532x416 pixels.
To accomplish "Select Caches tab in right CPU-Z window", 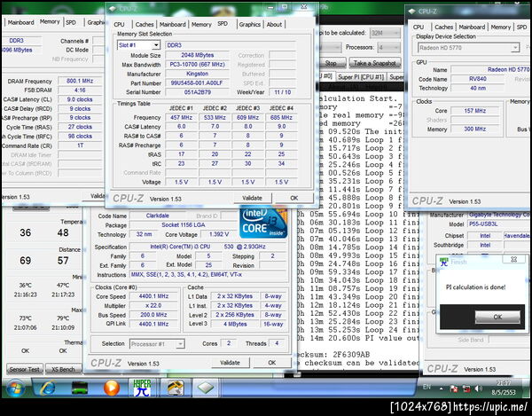I will (x=443, y=27).
